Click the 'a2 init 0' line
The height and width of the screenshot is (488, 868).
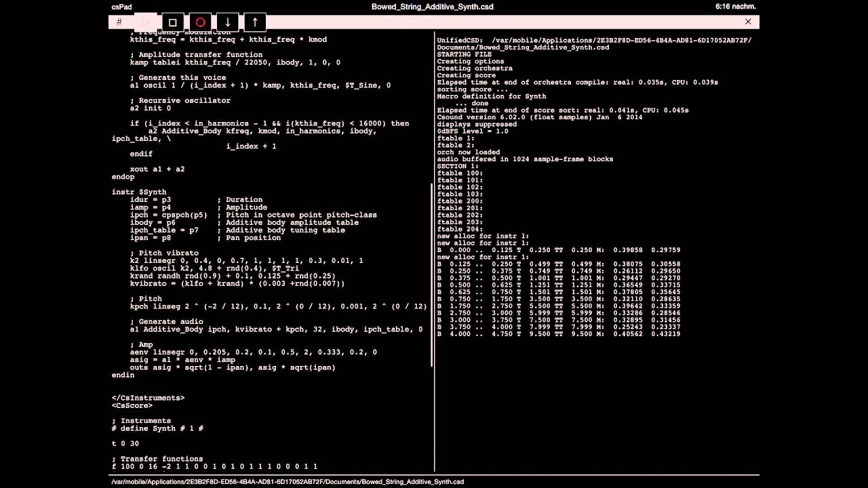151,108
